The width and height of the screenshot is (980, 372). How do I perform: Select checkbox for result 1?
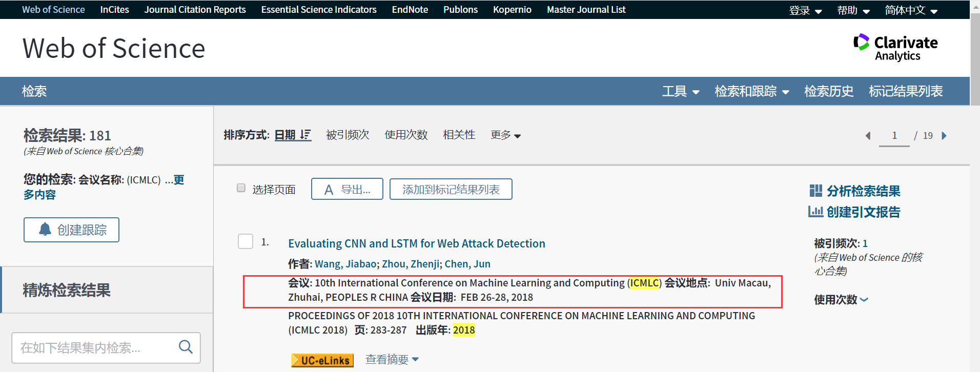click(x=246, y=241)
